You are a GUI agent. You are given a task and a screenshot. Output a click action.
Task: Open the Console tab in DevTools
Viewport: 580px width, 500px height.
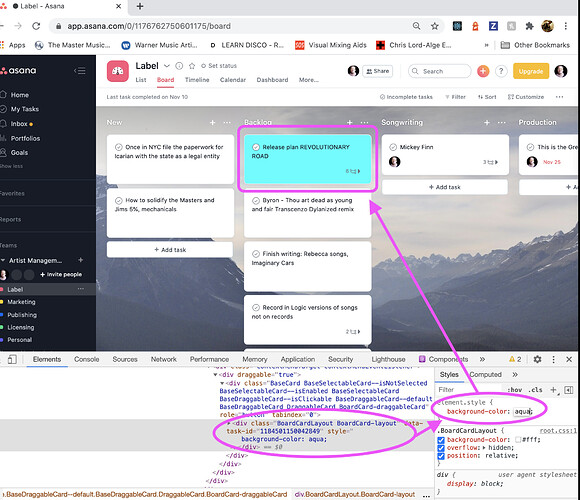87,359
